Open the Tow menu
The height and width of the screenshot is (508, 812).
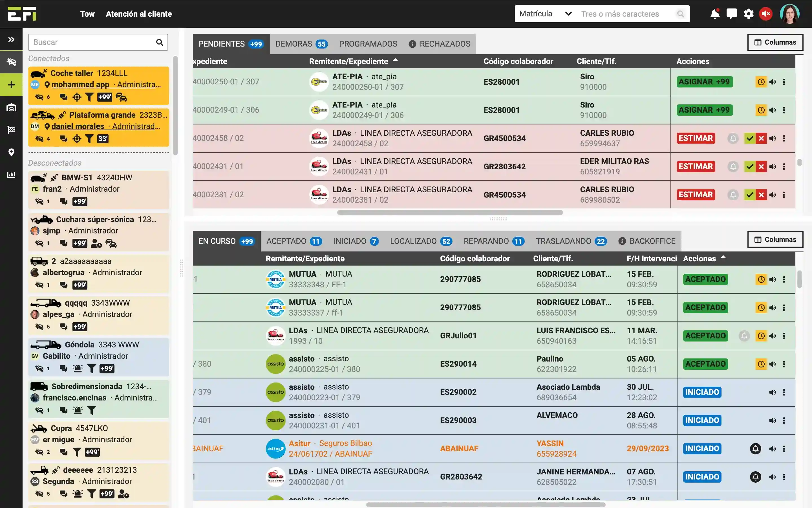pyautogui.click(x=87, y=14)
